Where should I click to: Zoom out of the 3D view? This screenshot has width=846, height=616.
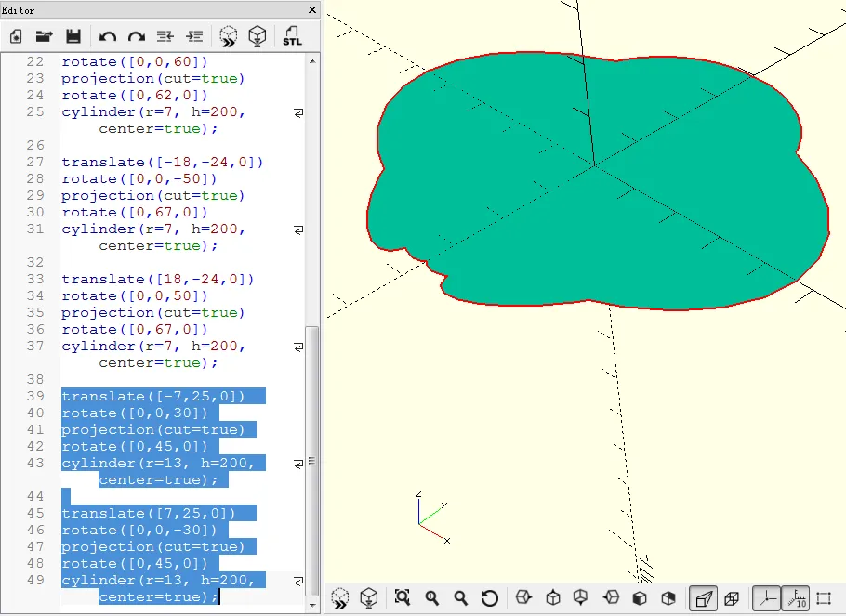click(x=461, y=597)
